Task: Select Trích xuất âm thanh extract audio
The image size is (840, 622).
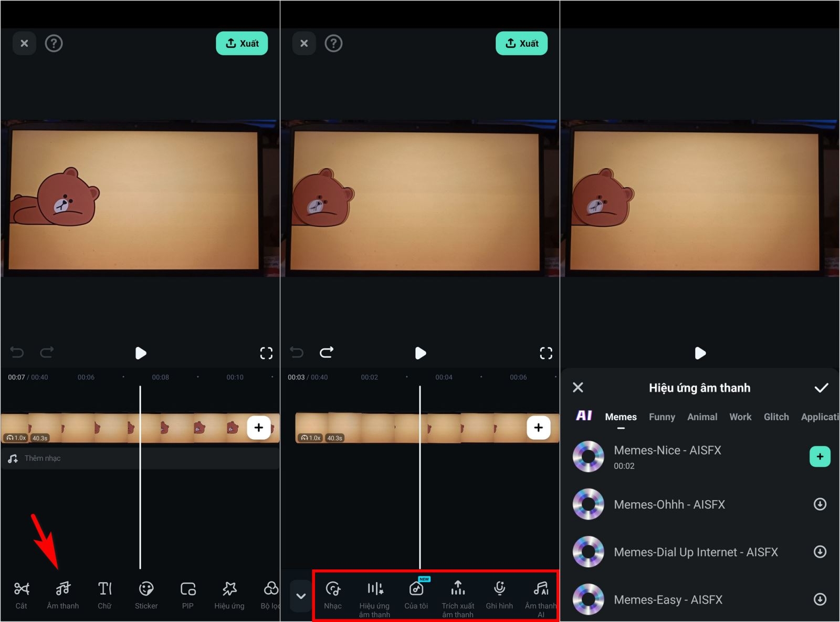Action: (x=458, y=599)
